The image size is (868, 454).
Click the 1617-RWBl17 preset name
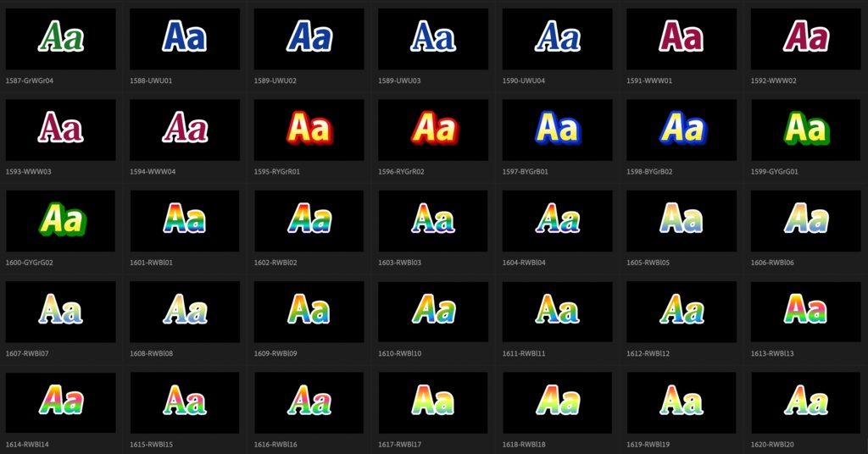(400, 445)
